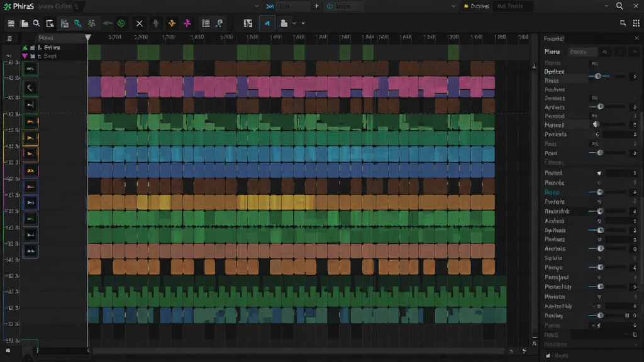Click the folder icon in the toolbar

pos(25,23)
